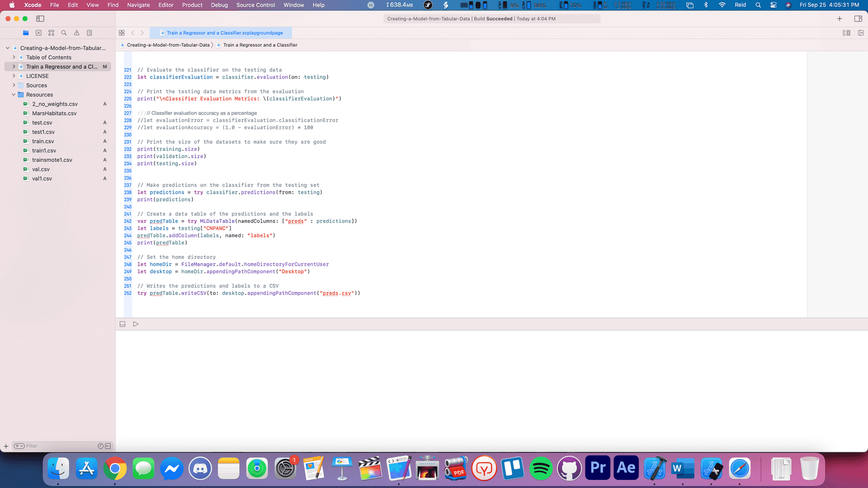
Task: Open the Report navigator icon
Action: (x=90, y=33)
